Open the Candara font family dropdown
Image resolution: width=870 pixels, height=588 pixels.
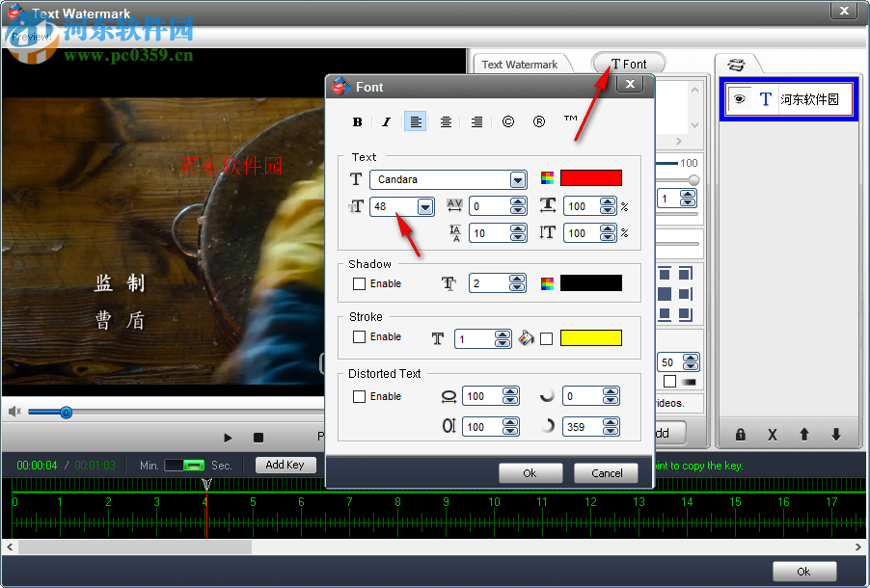(518, 178)
